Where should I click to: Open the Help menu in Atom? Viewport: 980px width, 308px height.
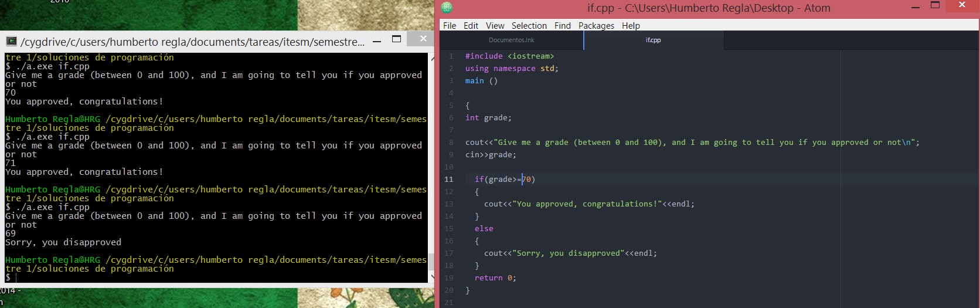click(x=631, y=26)
